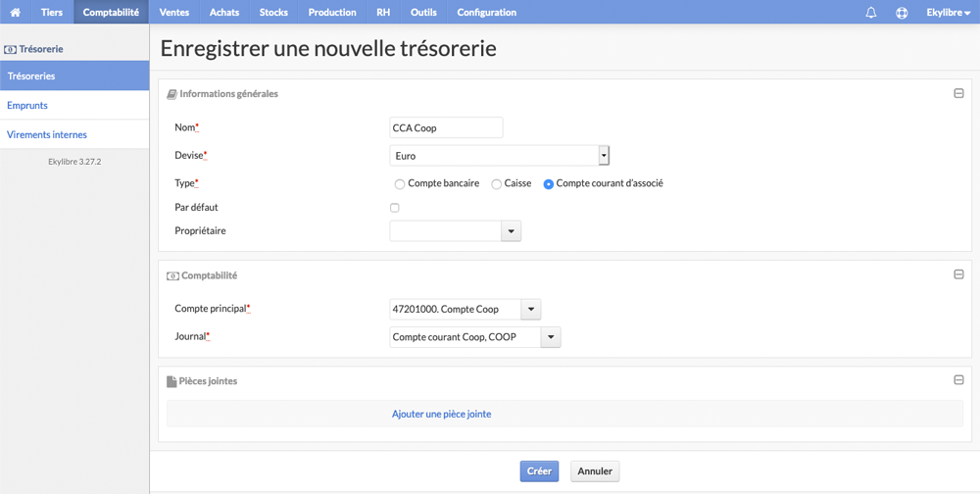Open the Ventes menu

pyautogui.click(x=174, y=12)
